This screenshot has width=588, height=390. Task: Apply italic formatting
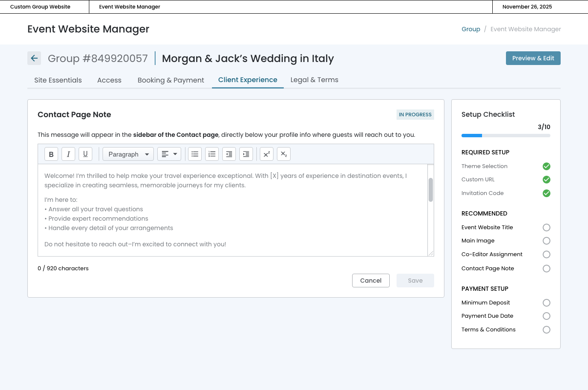point(68,154)
